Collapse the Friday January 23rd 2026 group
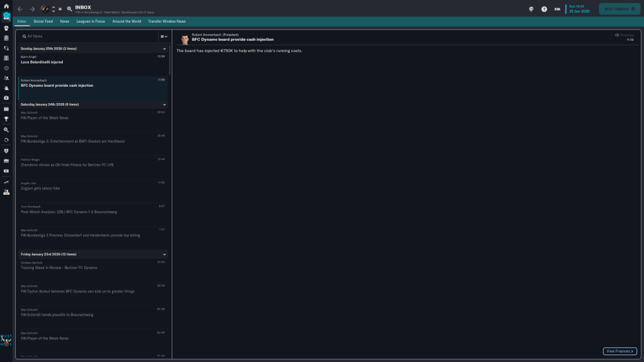This screenshot has width=644, height=362. click(x=165, y=254)
